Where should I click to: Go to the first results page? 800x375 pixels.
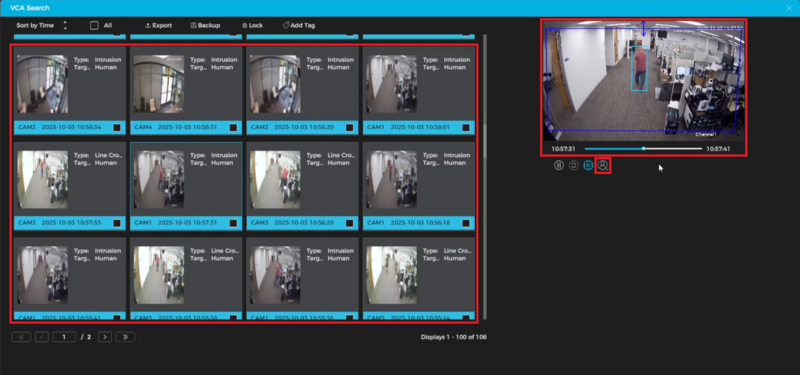click(21, 337)
